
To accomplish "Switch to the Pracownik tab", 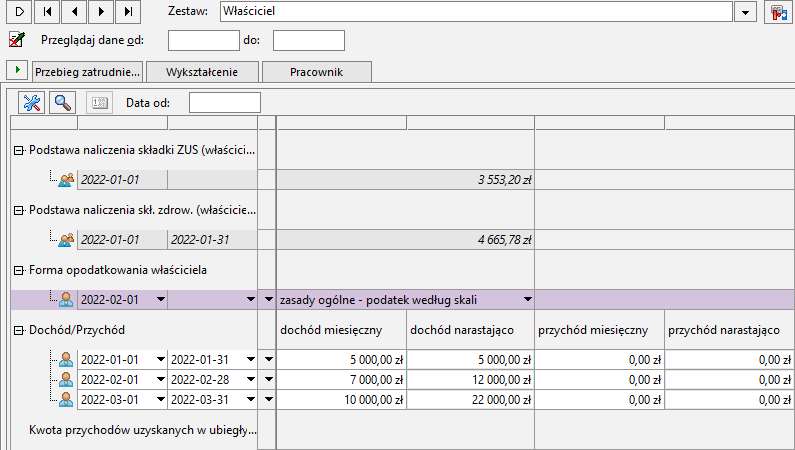I will tap(317, 72).
